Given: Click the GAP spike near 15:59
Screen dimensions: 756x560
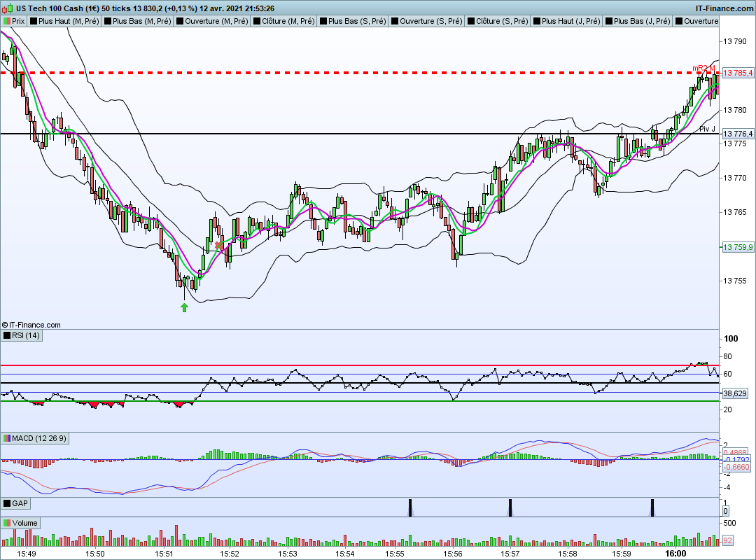Looking at the screenshot, I should 652,508.
